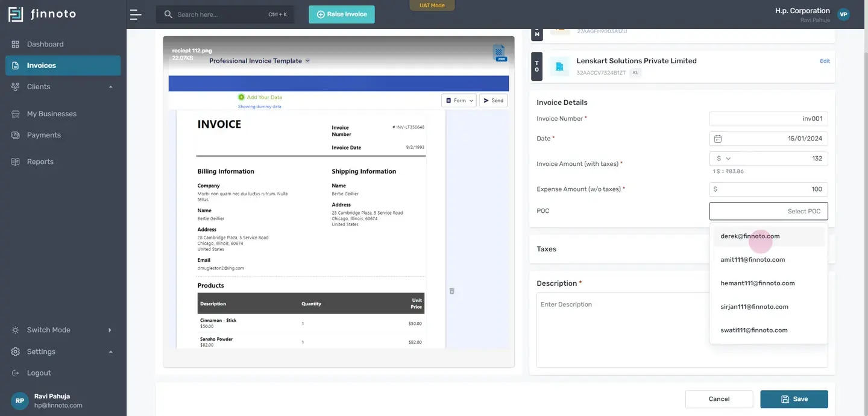Click the Raise Invoice button

pos(342,14)
